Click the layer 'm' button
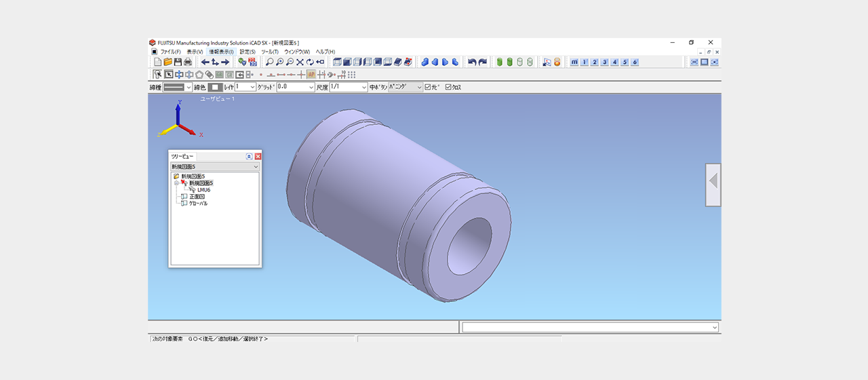The width and height of the screenshot is (868, 380). 574,62
